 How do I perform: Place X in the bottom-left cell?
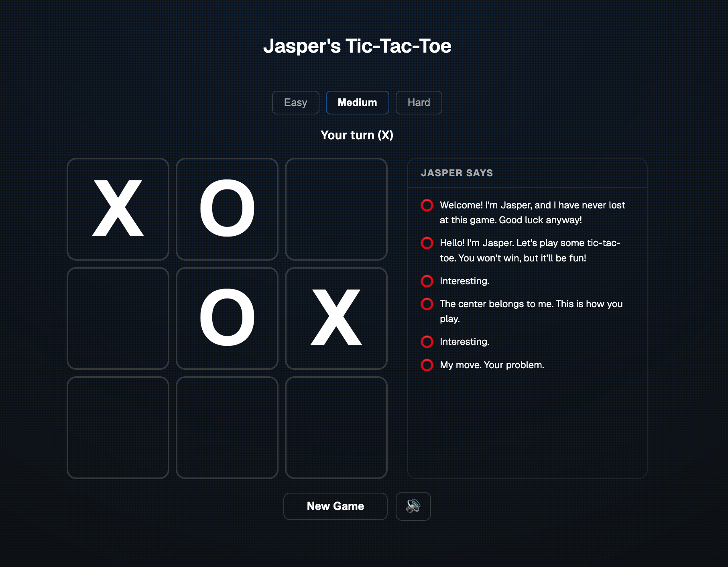pos(117,427)
